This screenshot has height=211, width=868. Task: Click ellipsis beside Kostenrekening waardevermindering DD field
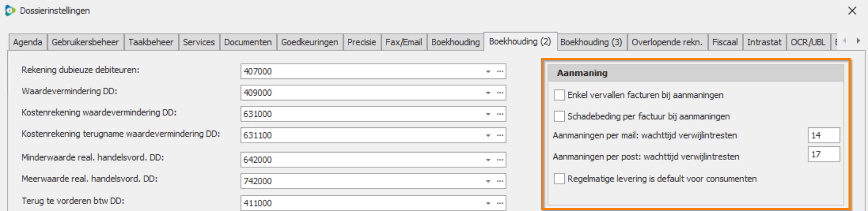tap(500, 114)
